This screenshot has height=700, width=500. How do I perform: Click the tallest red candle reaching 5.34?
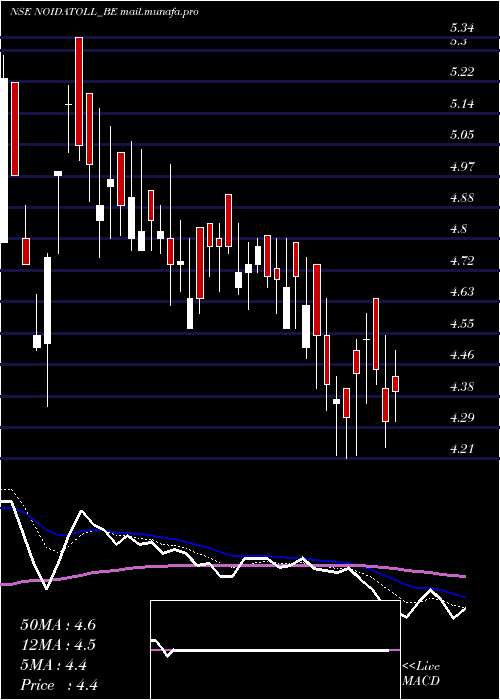(x=79, y=92)
